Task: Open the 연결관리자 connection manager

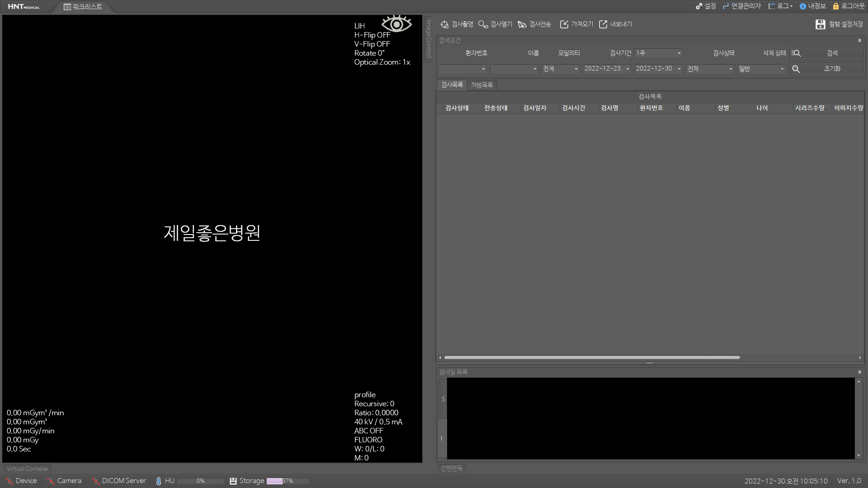Action: [742, 6]
